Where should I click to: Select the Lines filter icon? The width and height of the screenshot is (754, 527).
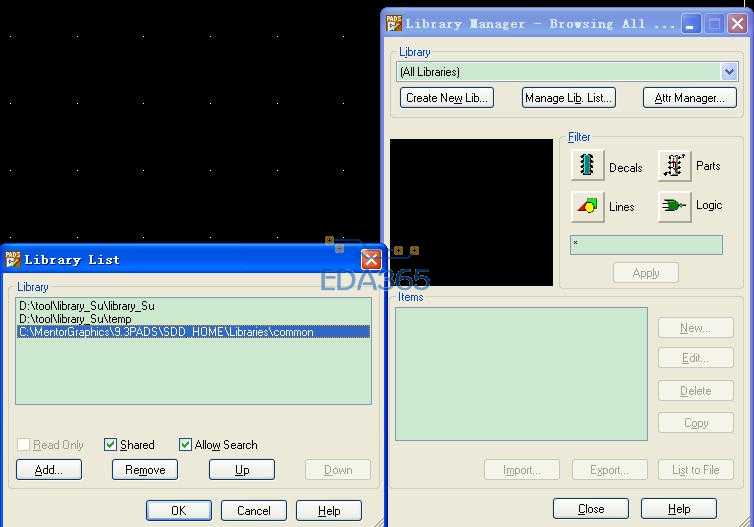coord(587,206)
